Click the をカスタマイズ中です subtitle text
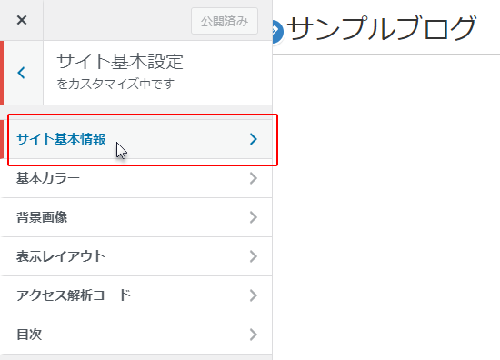500x360 pixels. coord(115,84)
